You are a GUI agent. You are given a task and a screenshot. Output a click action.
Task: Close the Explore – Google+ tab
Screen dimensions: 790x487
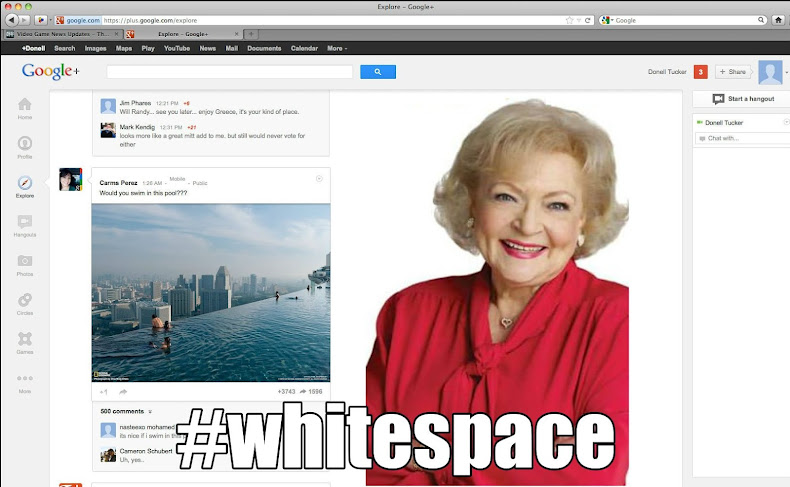(236, 34)
